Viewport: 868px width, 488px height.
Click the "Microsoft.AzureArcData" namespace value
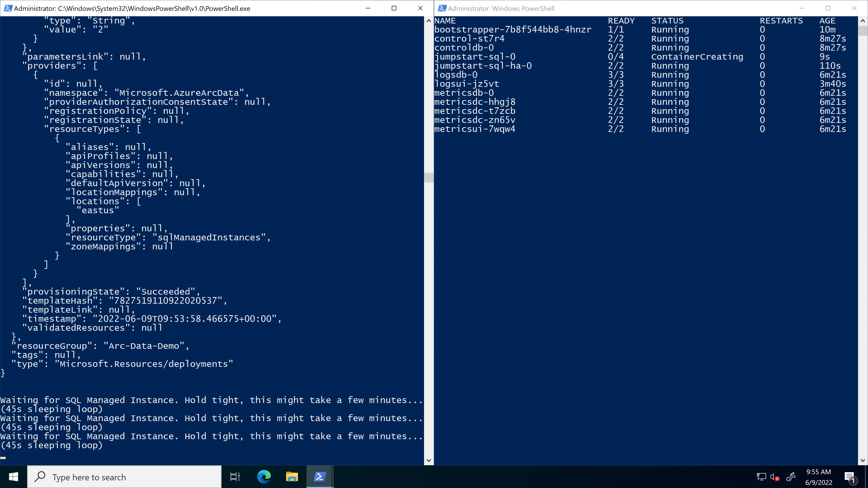(179, 93)
